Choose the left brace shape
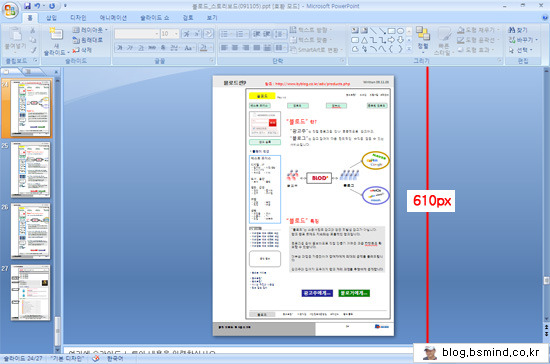 tap(391, 49)
